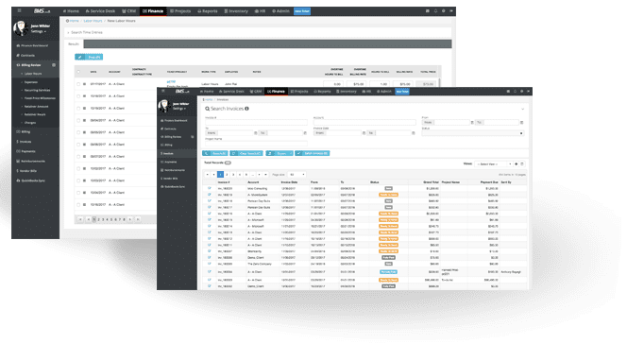This screenshot has width=644, height=361.
Task: Open QuickBooks Sync in back window sidebar
Action: 31,180
